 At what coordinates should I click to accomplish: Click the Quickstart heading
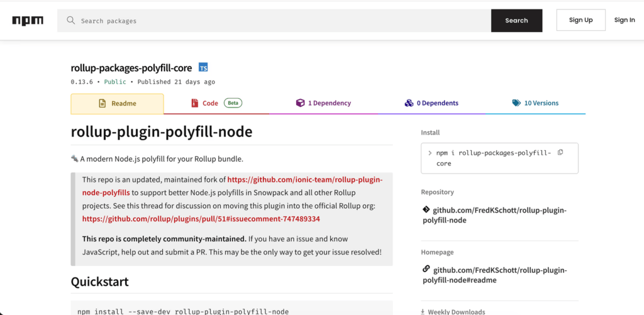100,282
